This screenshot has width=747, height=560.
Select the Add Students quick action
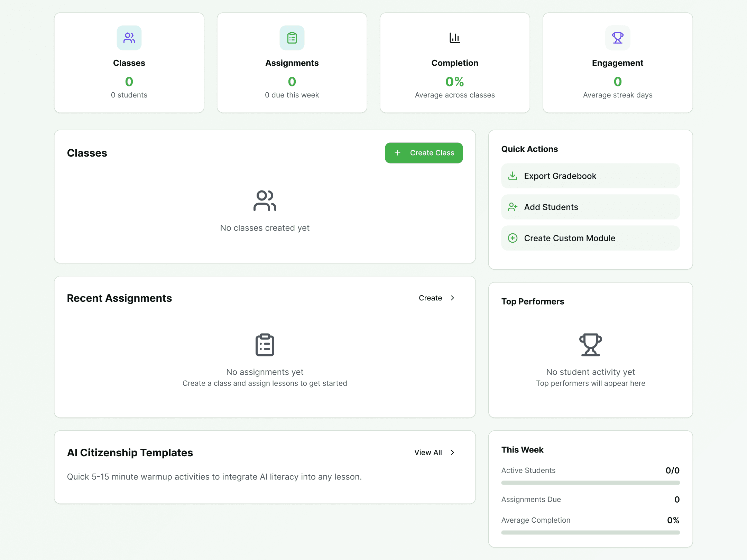pos(590,207)
